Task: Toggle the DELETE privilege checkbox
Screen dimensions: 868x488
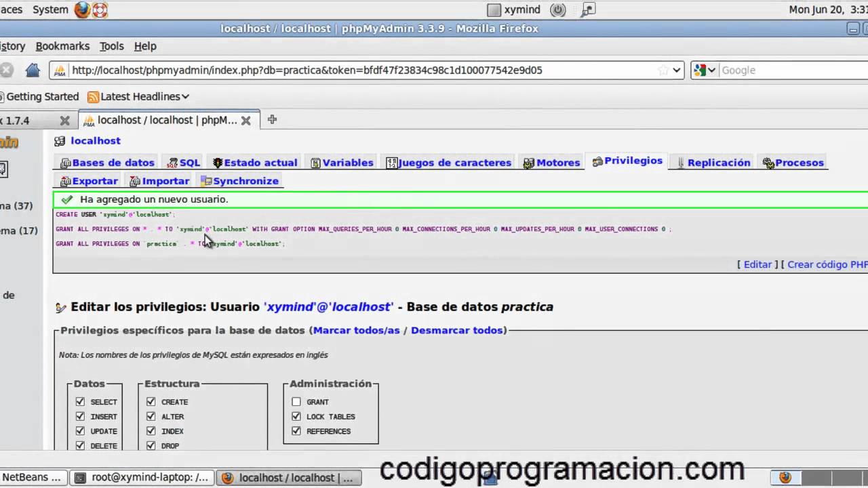Action: click(x=80, y=445)
